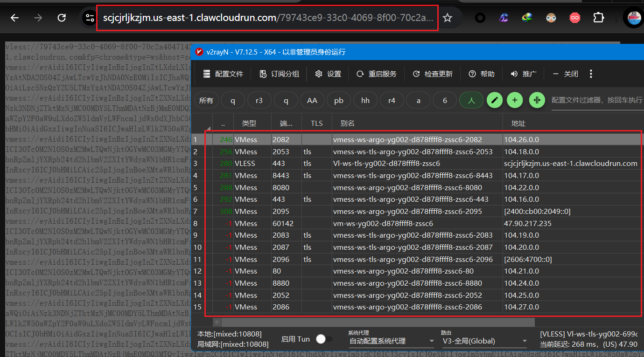Open the glasses face extension icon

click(551, 18)
